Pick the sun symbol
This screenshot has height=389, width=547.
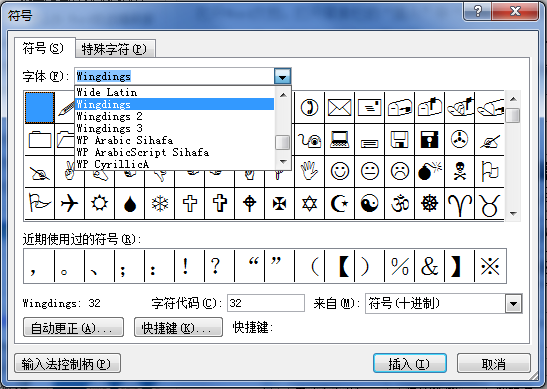tap(99, 203)
